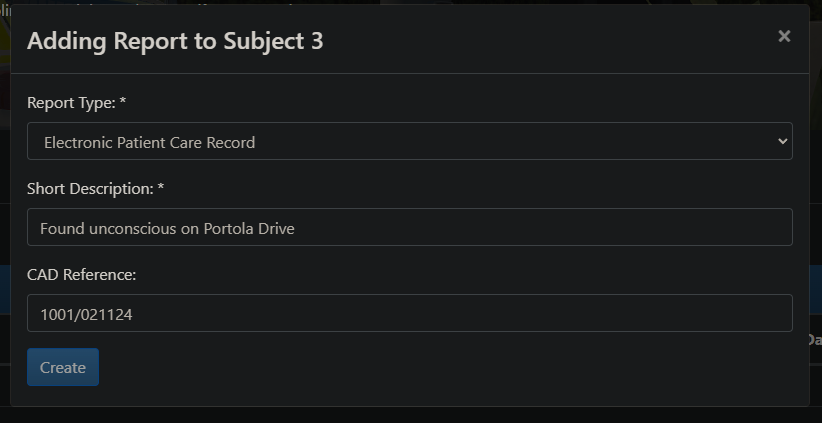The width and height of the screenshot is (822, 423).
Task: Click the dimmed backdrop below the dialog
Action: pos(410,415)
